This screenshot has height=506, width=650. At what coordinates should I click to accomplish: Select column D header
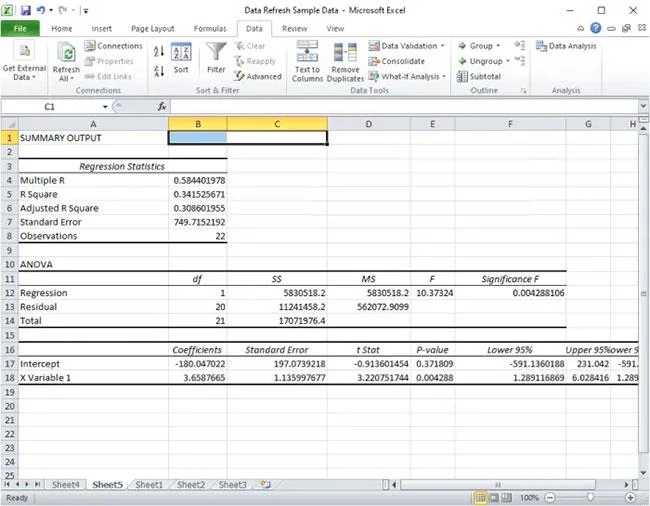coord(369,124)
